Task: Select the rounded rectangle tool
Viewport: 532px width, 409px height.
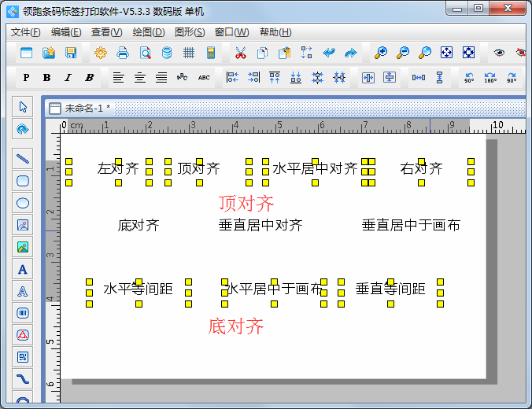Action: pos(23,181)
